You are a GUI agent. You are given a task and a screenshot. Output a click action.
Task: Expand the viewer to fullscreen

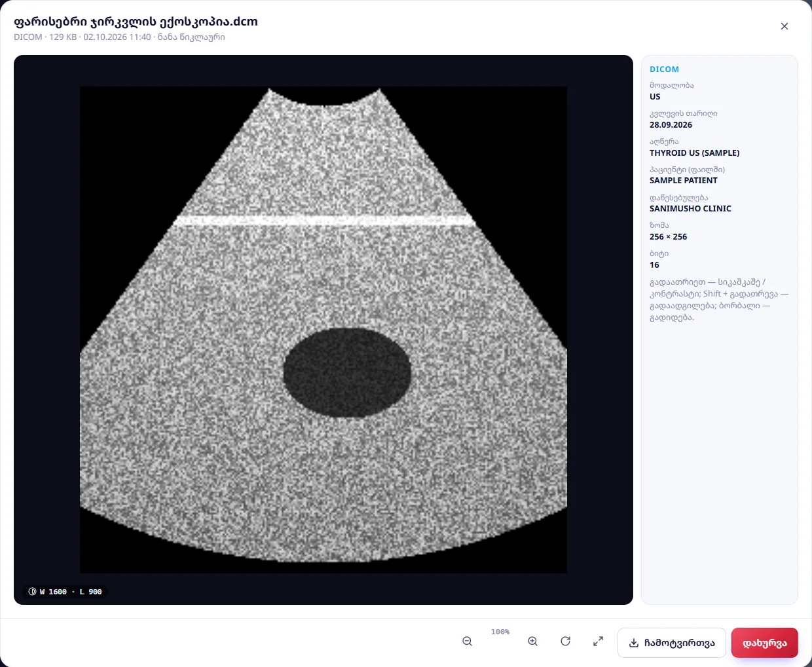[x=598, y=641]
